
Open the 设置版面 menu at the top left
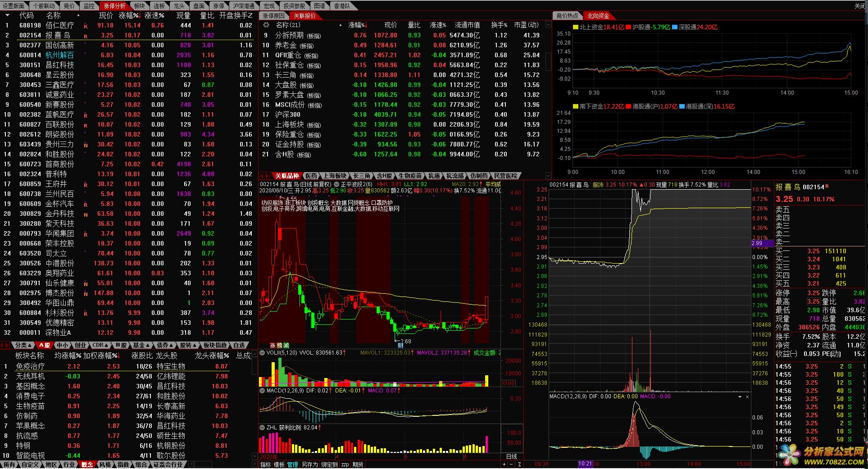tap(14, 6)
